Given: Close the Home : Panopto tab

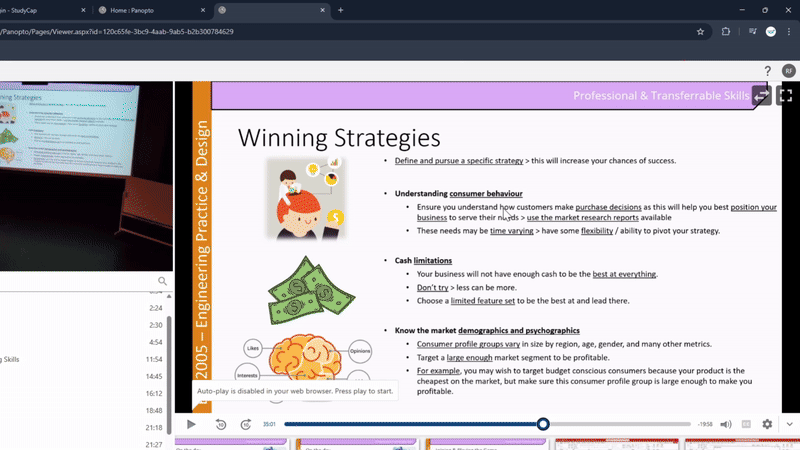Looking at the screenshot, I should pyautogui.click(x=203, y=10).
